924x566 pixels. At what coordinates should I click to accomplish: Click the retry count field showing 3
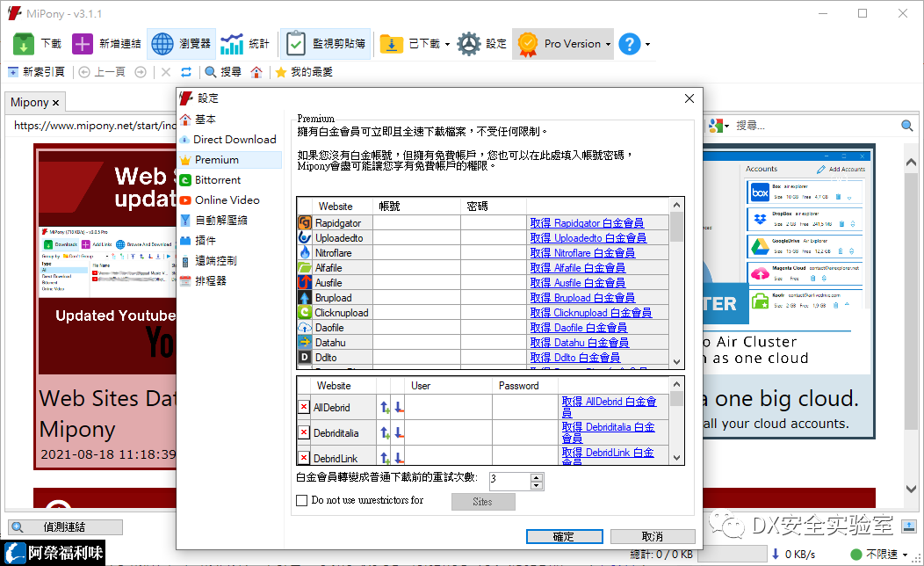tap(510, 481)
